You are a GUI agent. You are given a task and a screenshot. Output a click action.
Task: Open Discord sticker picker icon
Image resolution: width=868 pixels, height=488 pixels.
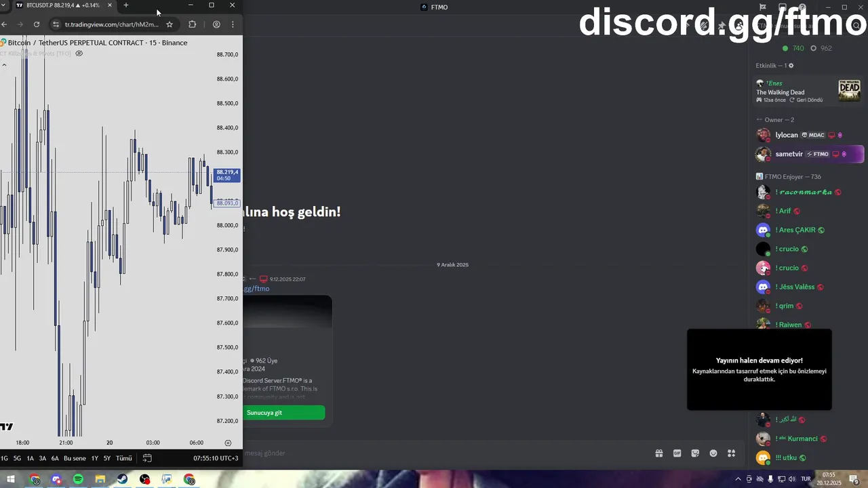tap(695, 453)
